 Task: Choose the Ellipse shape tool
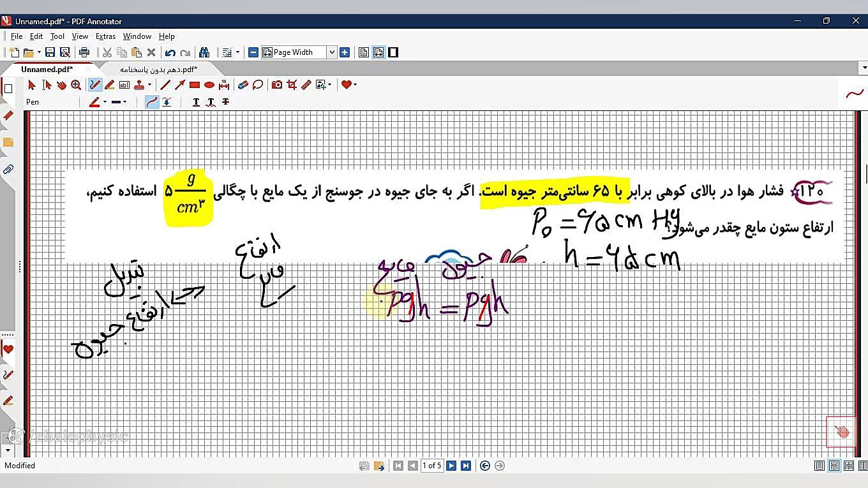(209, 85)
